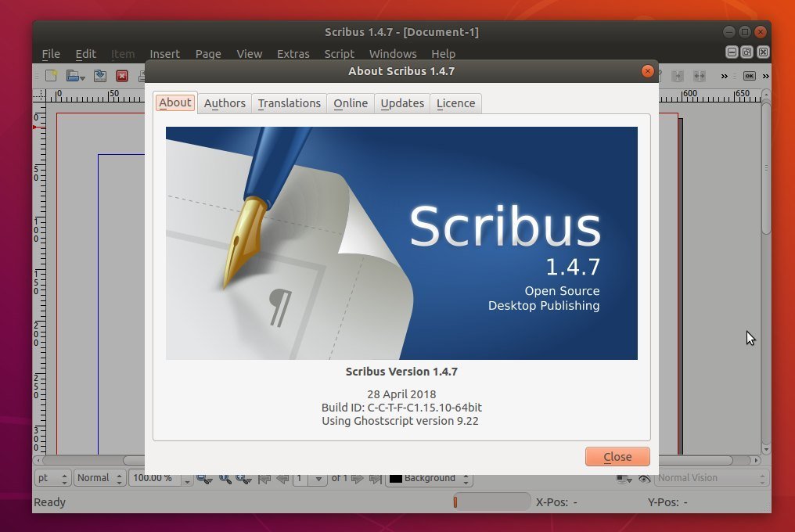Click the Preflight Verifier OK icon
Image resolution: width=795 pixels, height=532 pixels.
coord(749,76)
